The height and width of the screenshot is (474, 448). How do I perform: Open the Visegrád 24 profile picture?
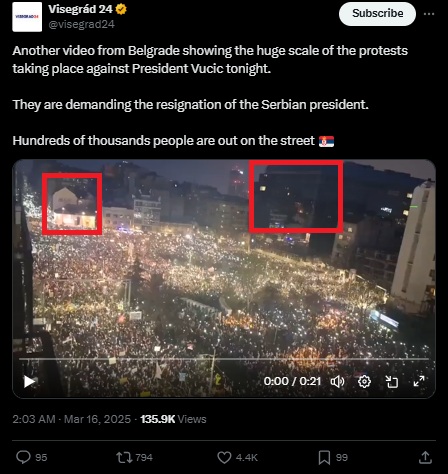[x=27, y=17]
